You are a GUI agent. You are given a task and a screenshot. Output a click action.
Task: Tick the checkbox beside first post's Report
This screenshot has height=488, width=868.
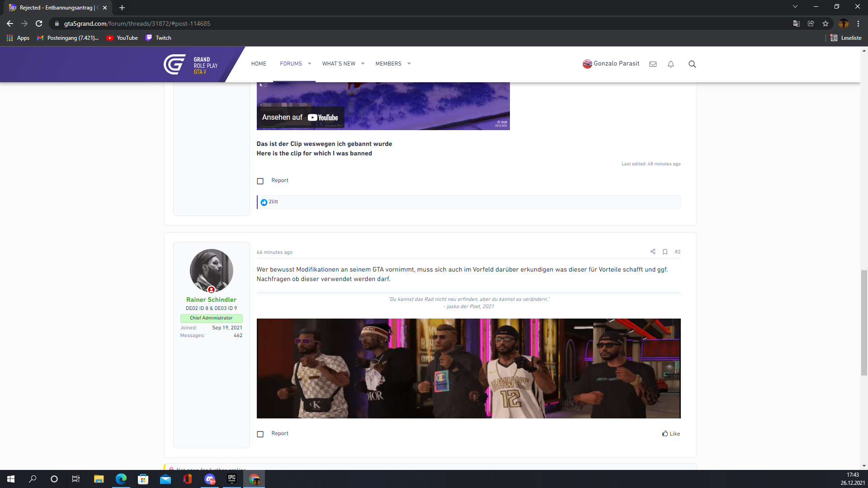click(260, 181)
